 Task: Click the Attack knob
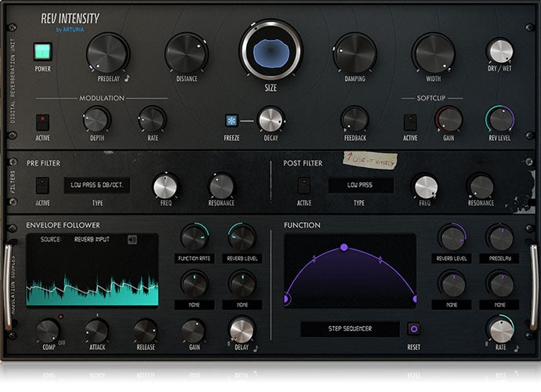[x=97, y=332]
